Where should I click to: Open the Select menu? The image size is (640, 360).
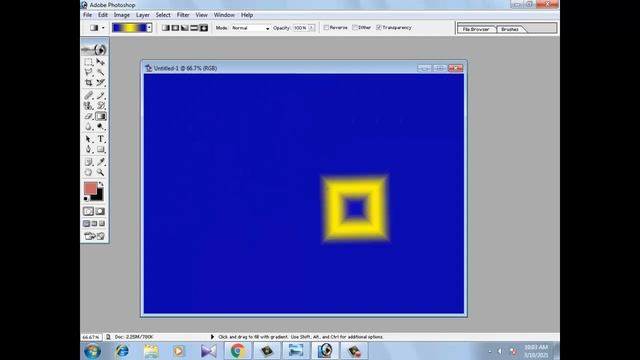click(x=163, y=15)
